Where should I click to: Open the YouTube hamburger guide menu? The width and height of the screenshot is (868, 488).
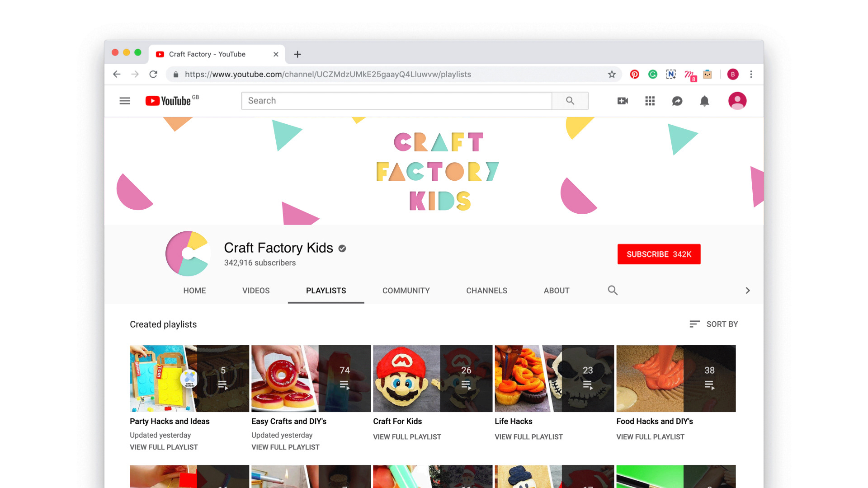tap(125, 101)
